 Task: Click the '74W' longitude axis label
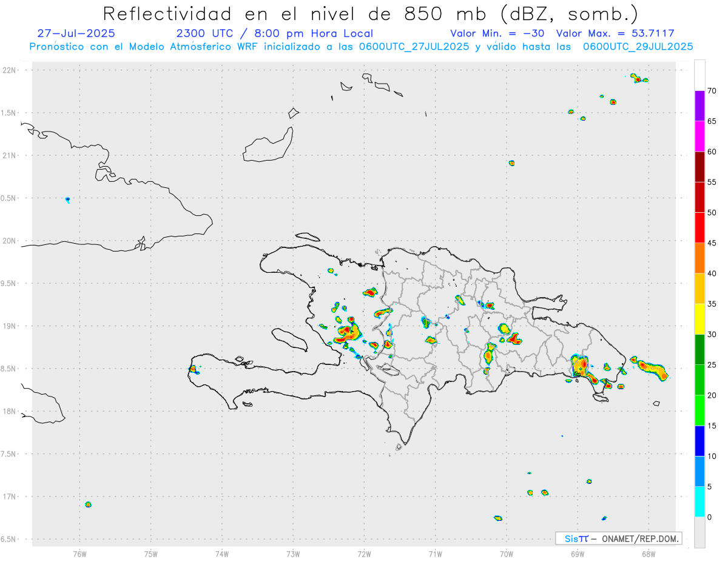point(222,554)
